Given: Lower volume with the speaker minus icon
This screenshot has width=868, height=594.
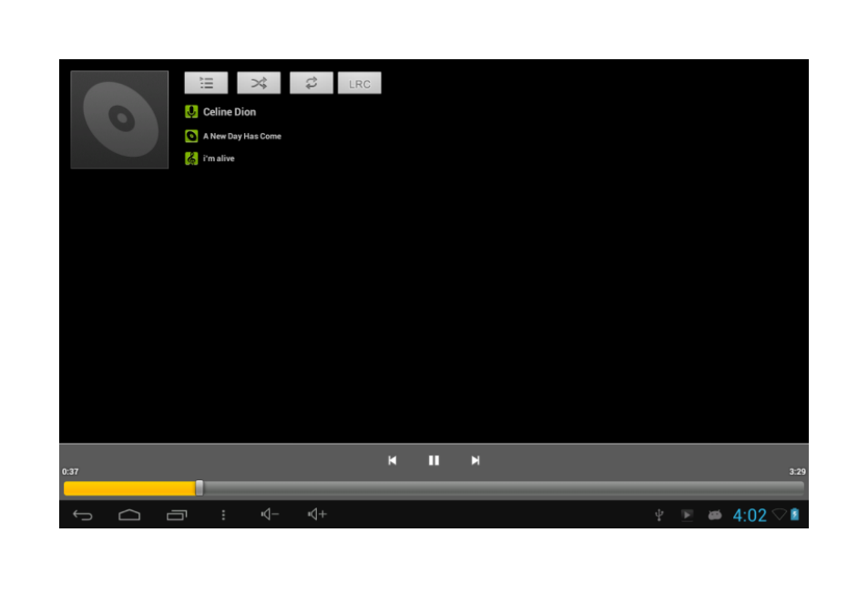Looking at the screenshot, I should (270, 514).
